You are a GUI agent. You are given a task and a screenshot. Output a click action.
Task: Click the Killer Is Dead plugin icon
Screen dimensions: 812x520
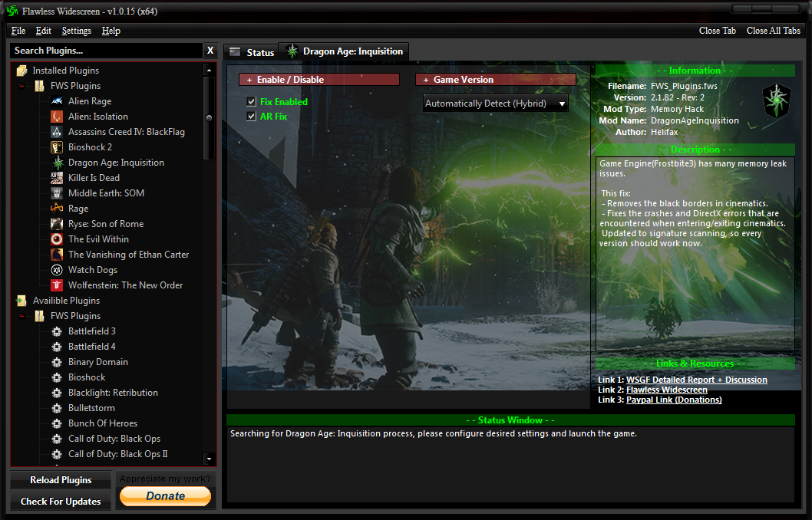(x=57, y=178)
